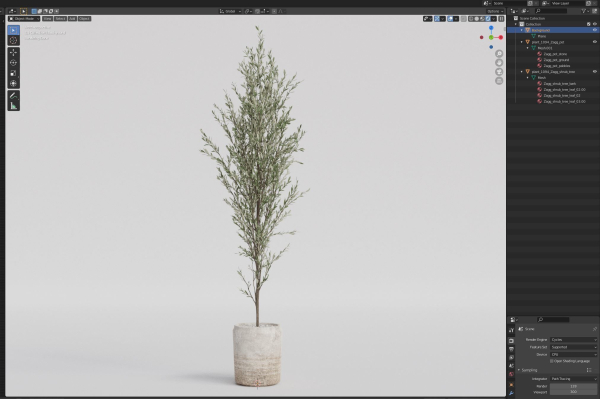Pick the Measure tool
Screen dimensions: 600x399
(x=13, y=106)
